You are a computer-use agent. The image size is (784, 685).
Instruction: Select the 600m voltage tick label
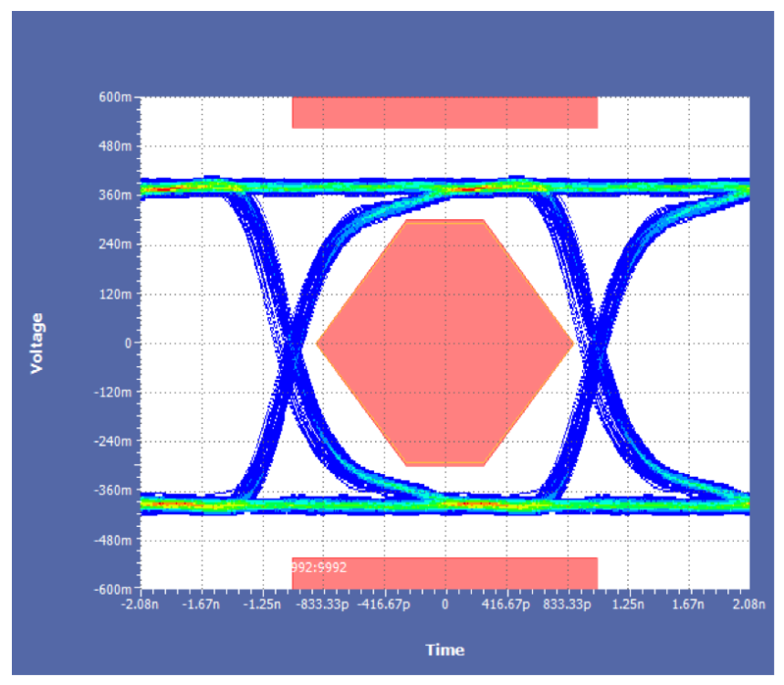[119, 97]
